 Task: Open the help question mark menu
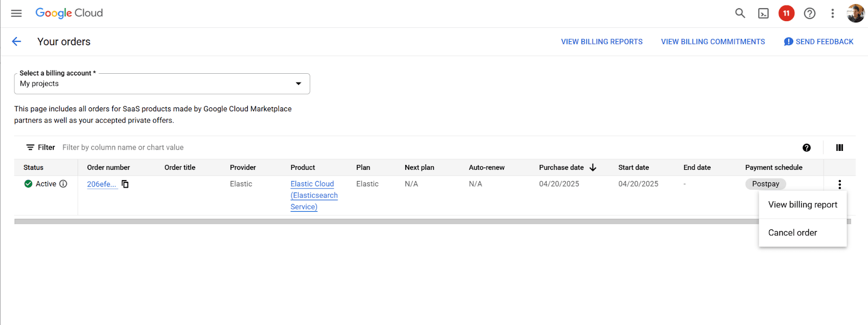[809, 14]
